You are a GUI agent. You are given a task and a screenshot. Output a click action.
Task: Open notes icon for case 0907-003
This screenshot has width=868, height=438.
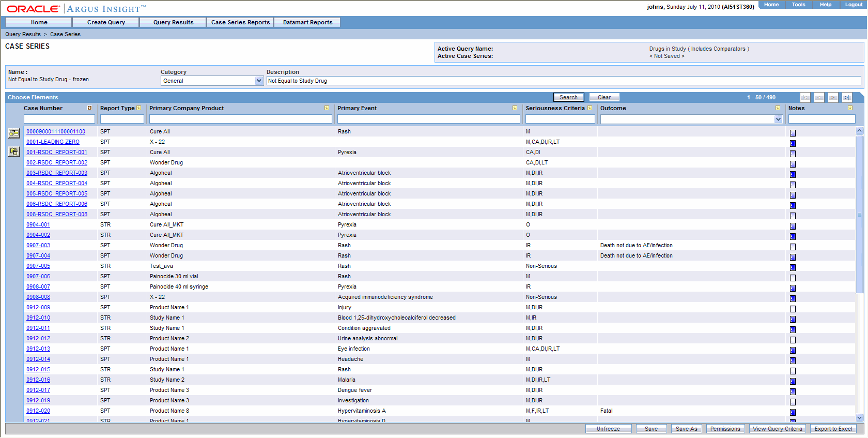point(793,247)
